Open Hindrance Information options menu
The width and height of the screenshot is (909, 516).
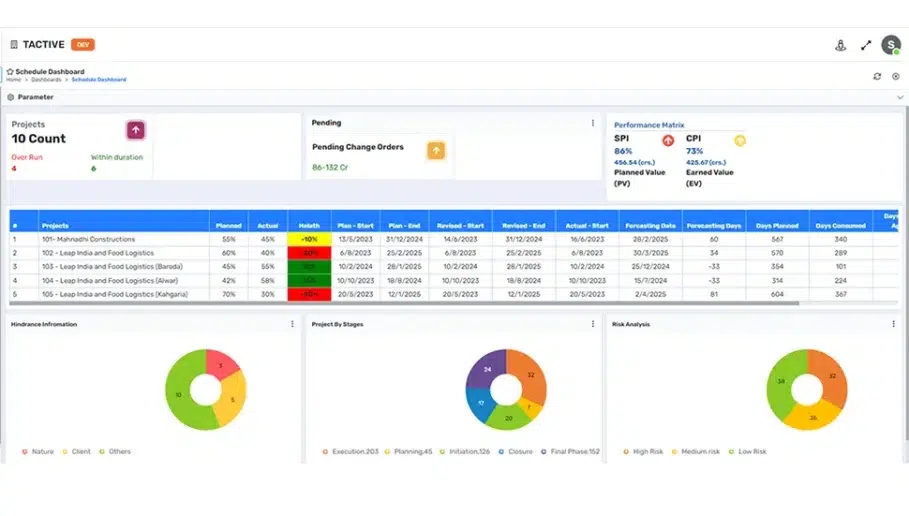292,324
